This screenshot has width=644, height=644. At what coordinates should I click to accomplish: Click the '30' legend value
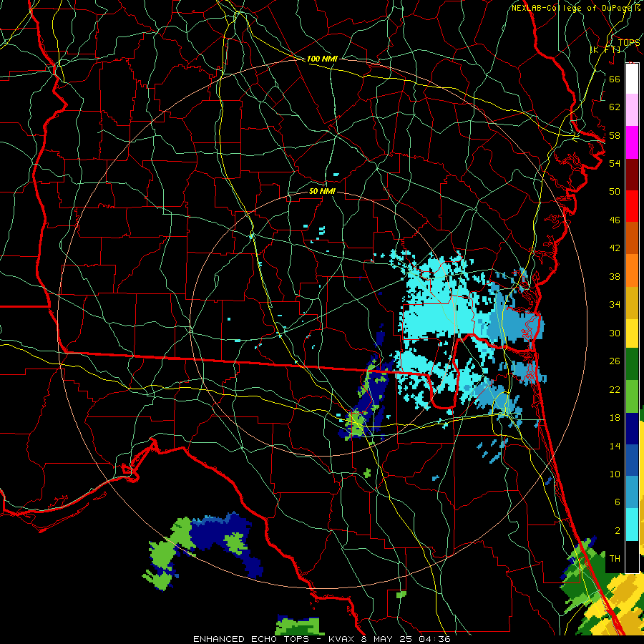[x=615, y=333]
